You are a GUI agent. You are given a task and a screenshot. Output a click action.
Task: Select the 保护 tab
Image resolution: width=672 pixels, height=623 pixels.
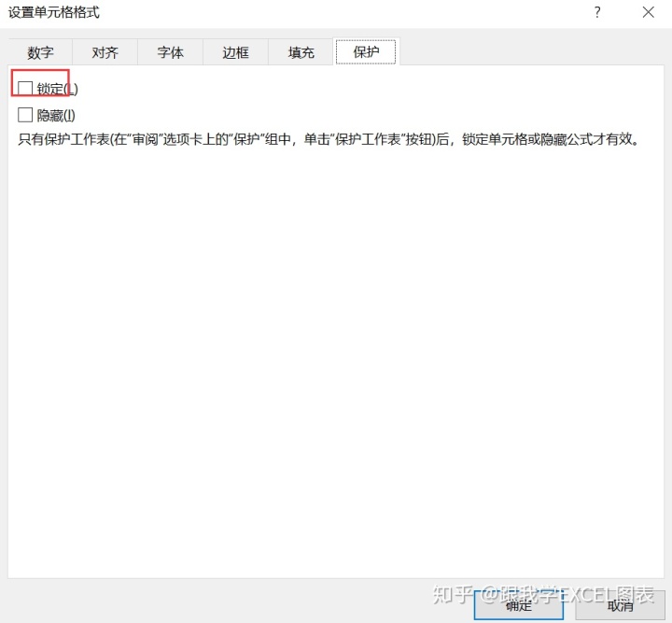[366, 52]
